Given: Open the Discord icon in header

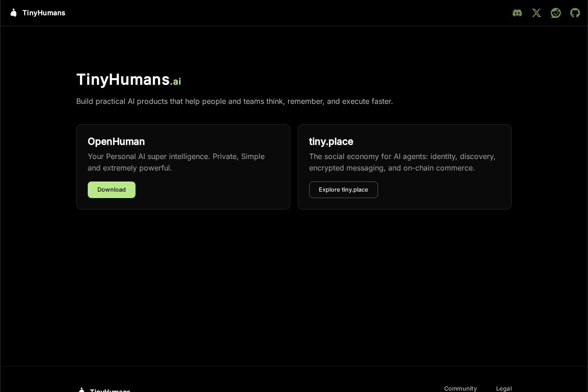Looking at the screenshot, I should coord(517,13).
